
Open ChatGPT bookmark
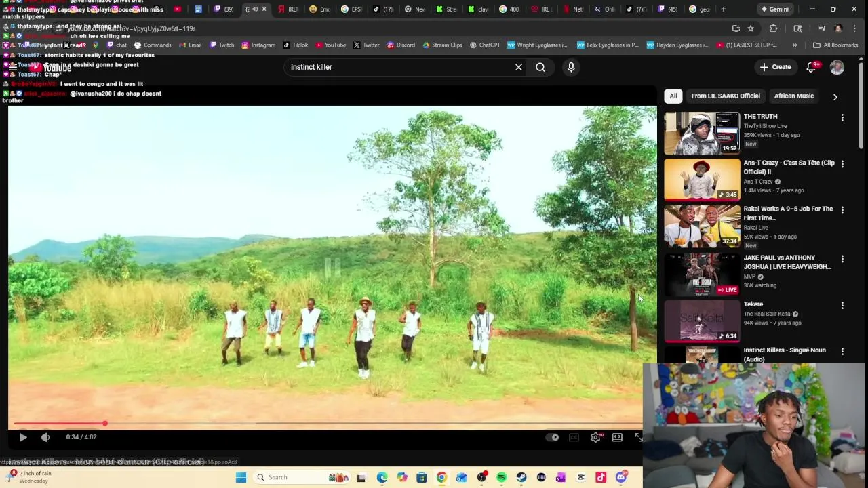click(x=484, y=45)
